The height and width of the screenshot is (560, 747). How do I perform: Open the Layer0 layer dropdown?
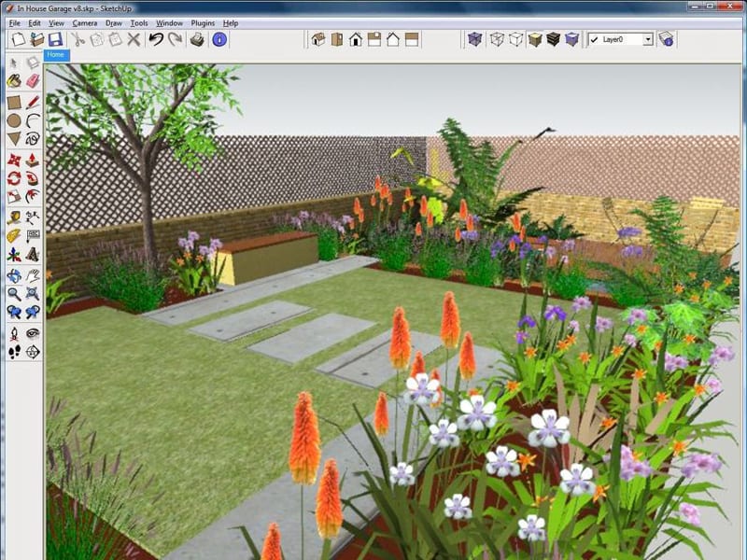[x=648, y=39]
